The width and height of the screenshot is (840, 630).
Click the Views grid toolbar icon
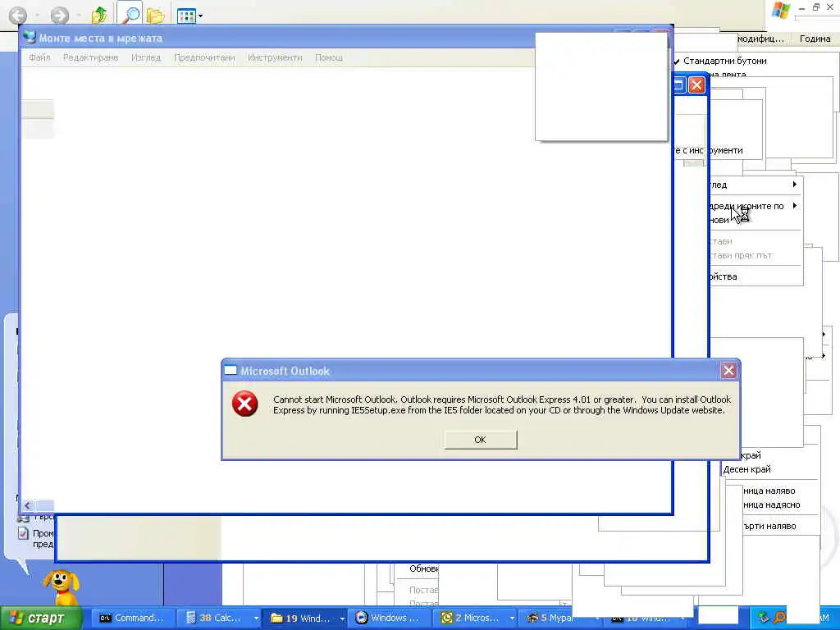186,16
